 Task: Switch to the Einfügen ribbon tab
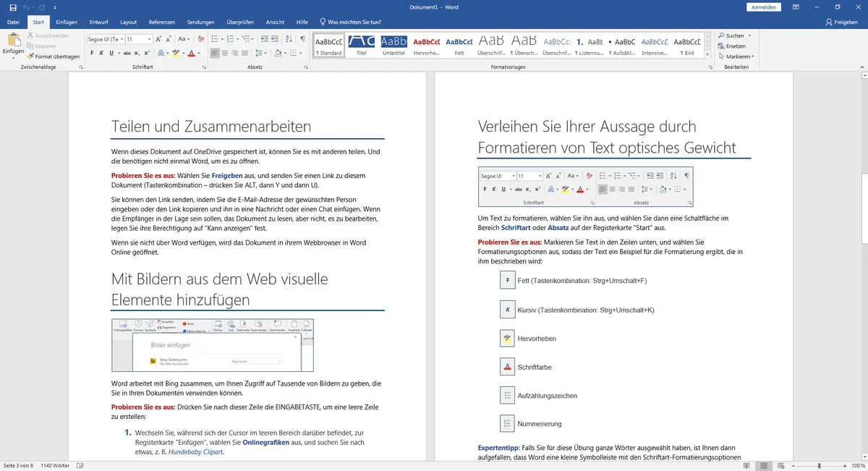(x=67, y=22)
